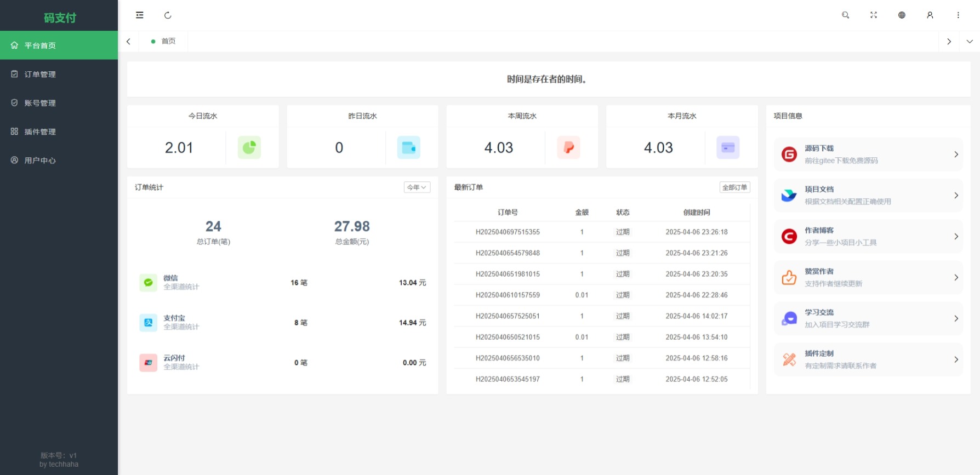The height and width of the screenshot is (475, 980).
Task: Open the search magnifier icon
Action: [845, 15]
